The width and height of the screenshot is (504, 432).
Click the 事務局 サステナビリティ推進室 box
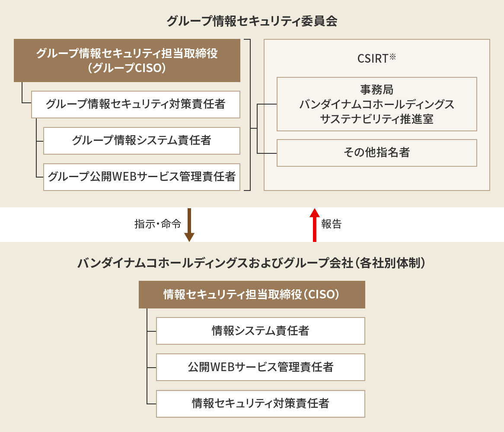coord(377,104)
